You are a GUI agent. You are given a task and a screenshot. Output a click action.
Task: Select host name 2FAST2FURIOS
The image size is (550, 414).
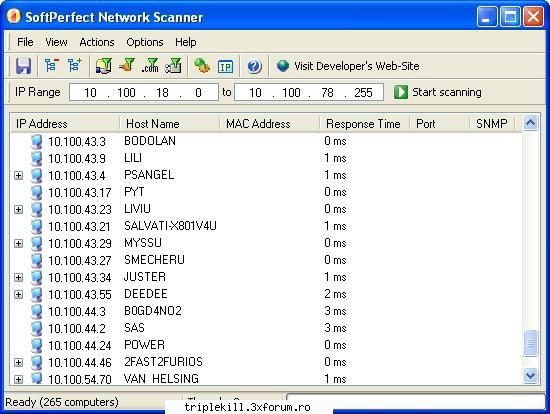[163, 362]
